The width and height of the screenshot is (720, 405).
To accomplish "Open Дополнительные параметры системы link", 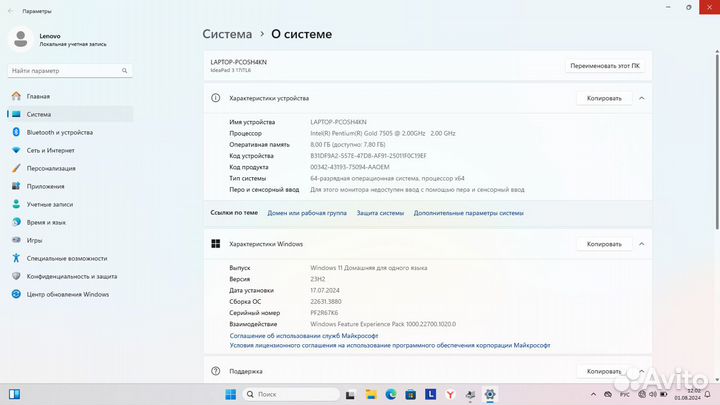I will [x=468, y=213].
